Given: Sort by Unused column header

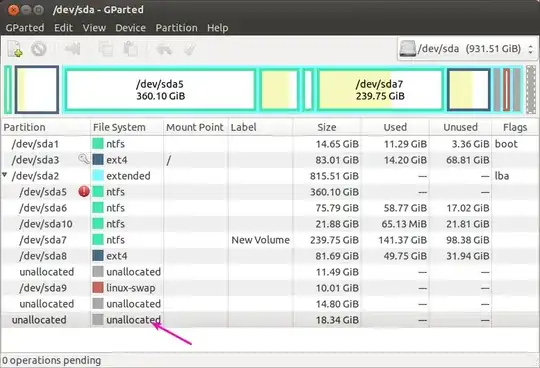Looking at the screenshot, I should 460,127.
